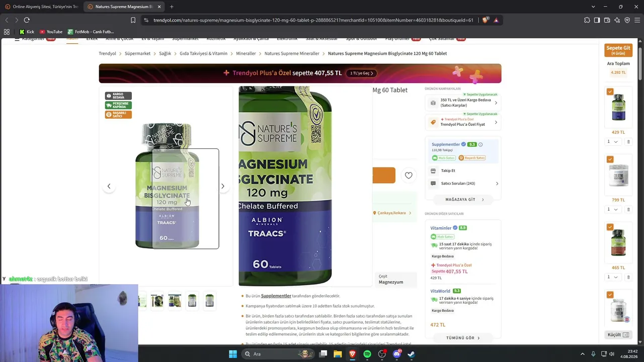Add product to favorites with heart icon
This screenshot has width=644, height=362.
tap(409, 175)
